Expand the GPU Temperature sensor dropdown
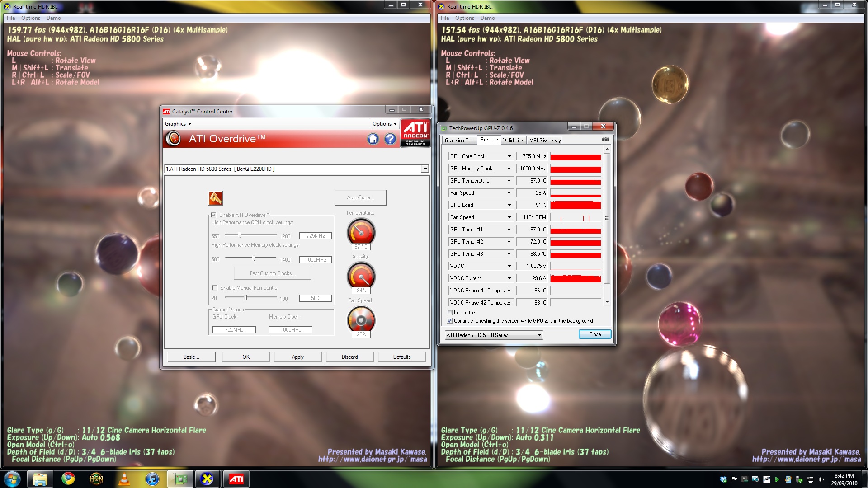Screen dimensions: 868x488 click(509, 181)
